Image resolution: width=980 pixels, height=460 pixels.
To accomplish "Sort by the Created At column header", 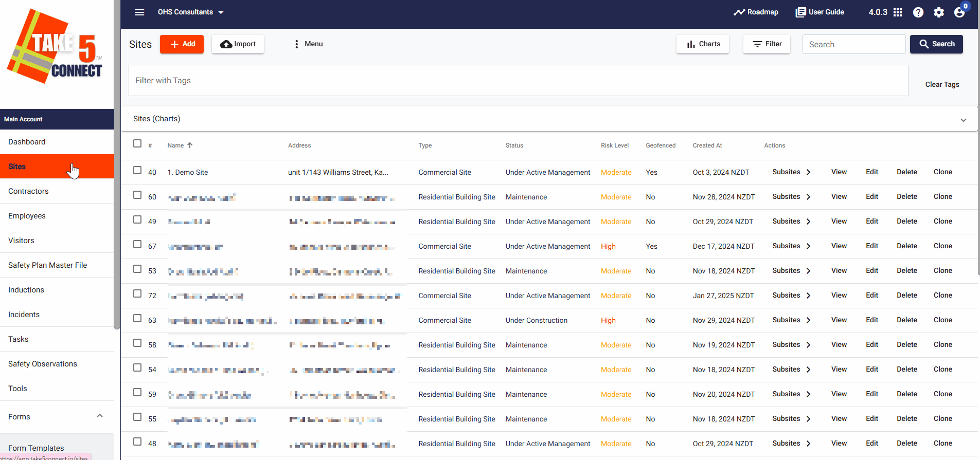I will tap(707, 145).
